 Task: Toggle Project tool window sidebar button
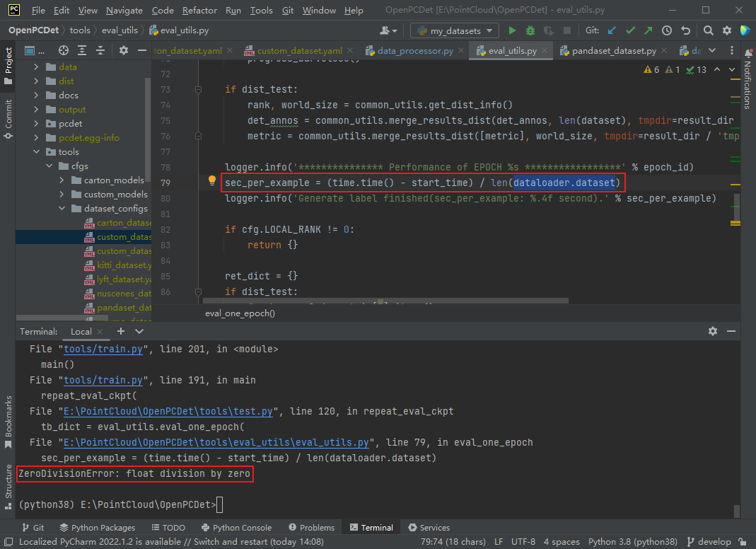pos(8,66)
